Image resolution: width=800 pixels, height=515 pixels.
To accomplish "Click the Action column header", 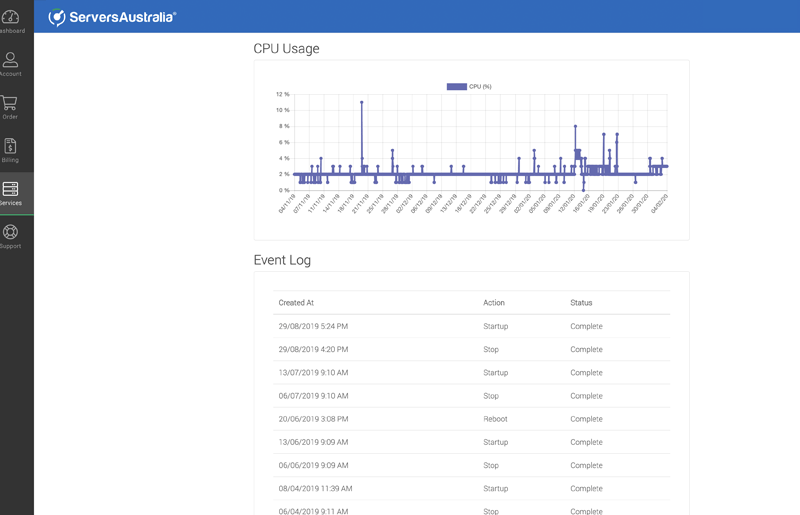I will click(494, 303).
